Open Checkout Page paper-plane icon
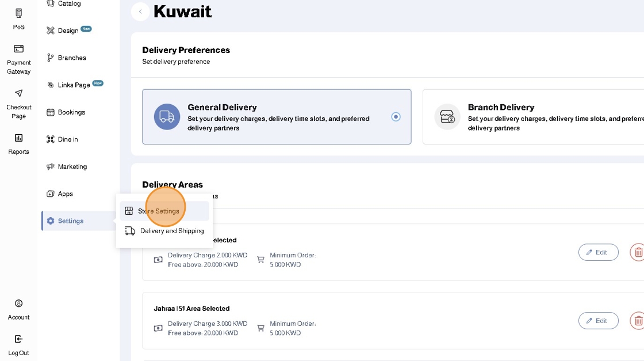Screen dimensions: 644x361 19,93
